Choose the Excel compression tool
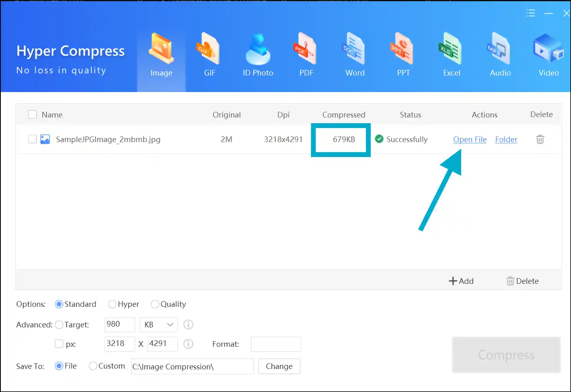571x392 pixels. pyautogui.click(x=452, y=55)
